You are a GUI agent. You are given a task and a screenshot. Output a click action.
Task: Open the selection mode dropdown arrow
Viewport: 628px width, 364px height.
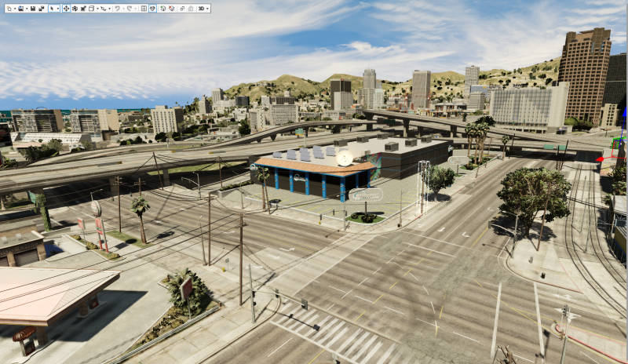[x=58, y=9]
